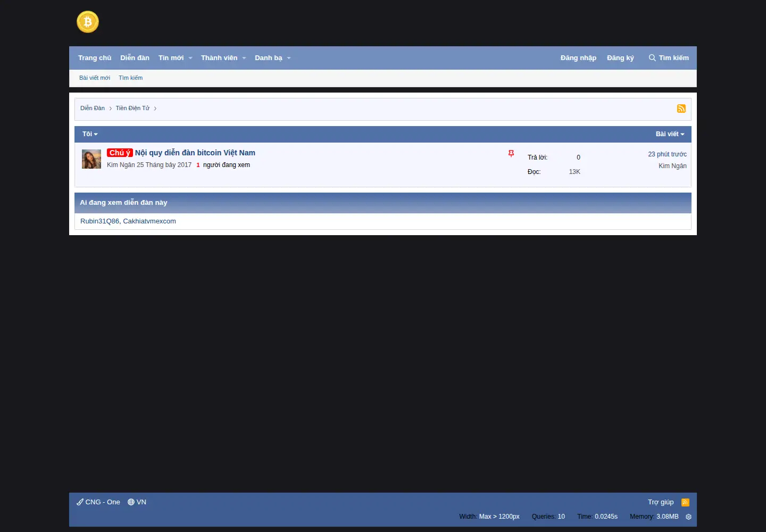Open Tìm kiếm in top navigation bar

669,58
